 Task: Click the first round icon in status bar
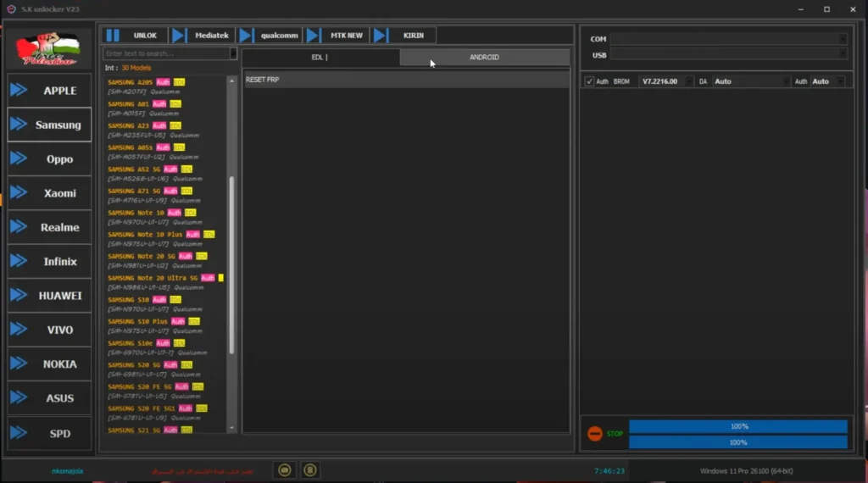285,469
